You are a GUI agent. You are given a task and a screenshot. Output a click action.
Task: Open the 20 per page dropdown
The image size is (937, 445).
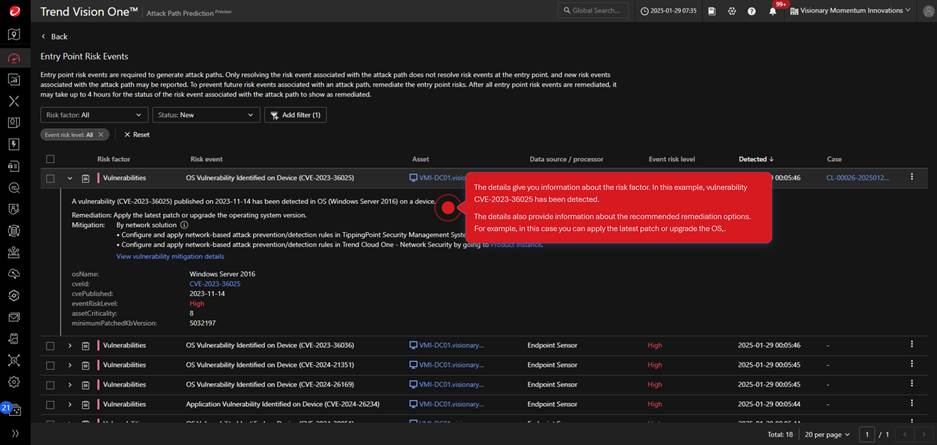coord(826,434)
